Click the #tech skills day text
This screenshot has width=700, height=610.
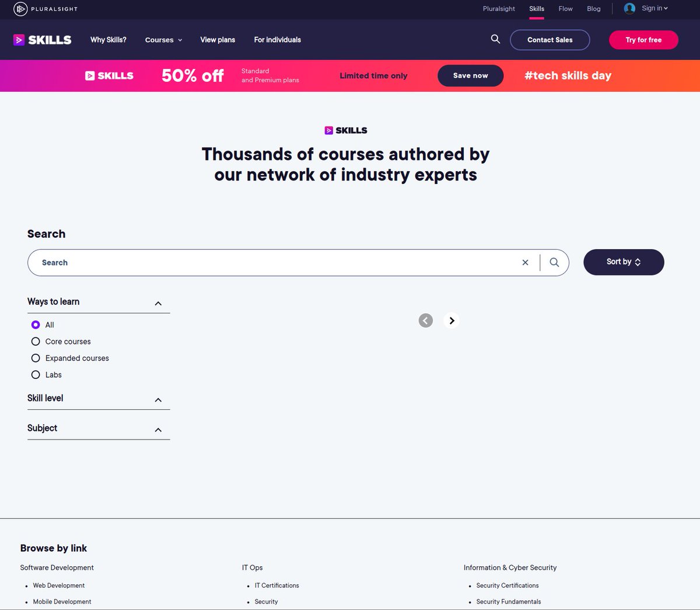(x=568, y=76)
